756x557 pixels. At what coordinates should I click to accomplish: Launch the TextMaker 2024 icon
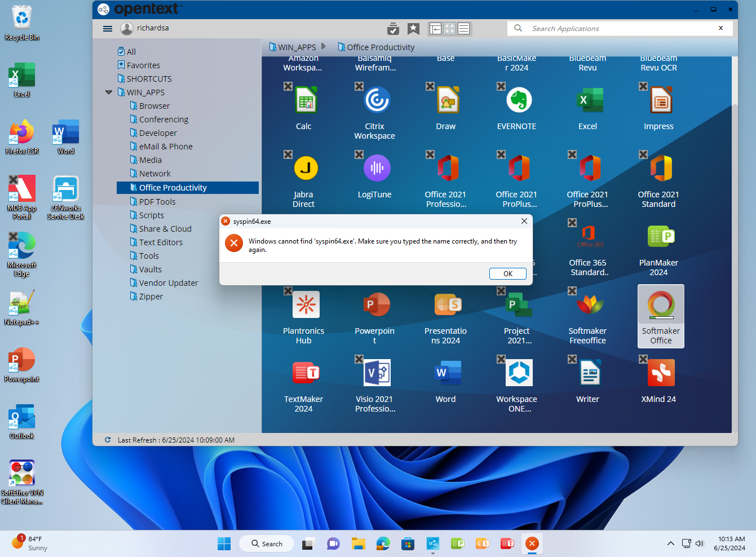(x=306, y=373)
